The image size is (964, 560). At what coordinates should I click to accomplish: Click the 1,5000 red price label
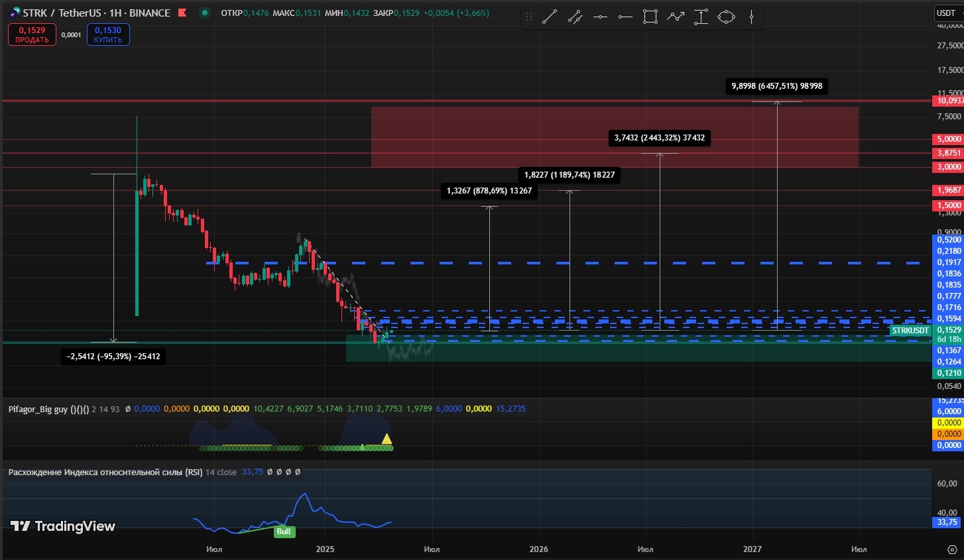click(949, 205)
